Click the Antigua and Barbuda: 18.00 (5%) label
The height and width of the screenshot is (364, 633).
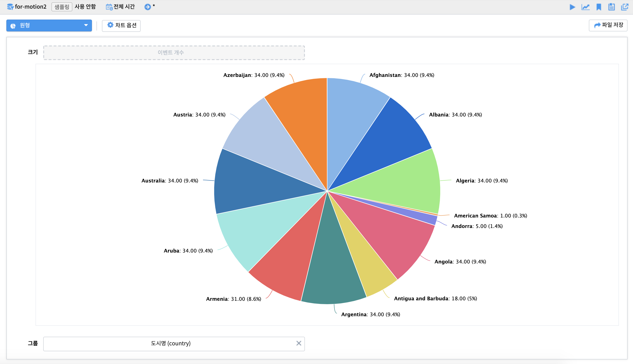pos(436,298)
